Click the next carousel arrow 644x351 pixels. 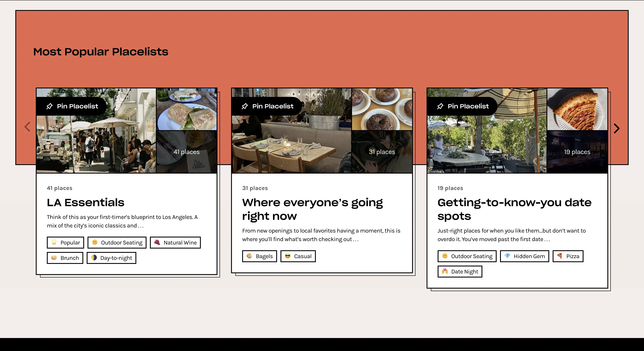click(x=617, y=128)
